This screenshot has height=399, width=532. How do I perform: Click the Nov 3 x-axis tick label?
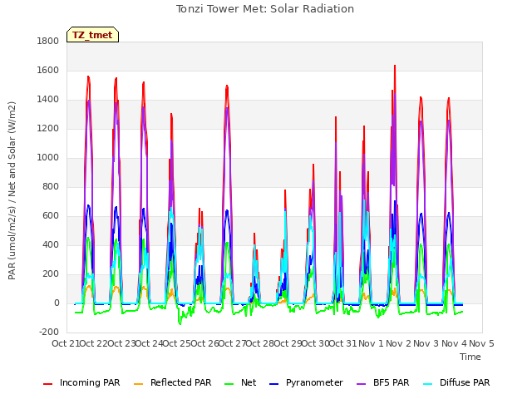pos(426,343)
